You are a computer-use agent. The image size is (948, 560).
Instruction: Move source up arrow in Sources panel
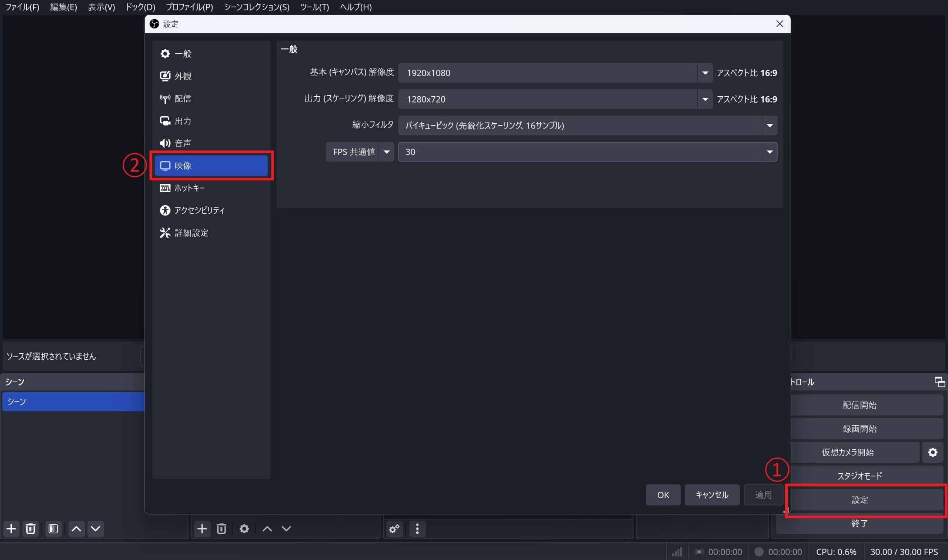click(267, 529)
